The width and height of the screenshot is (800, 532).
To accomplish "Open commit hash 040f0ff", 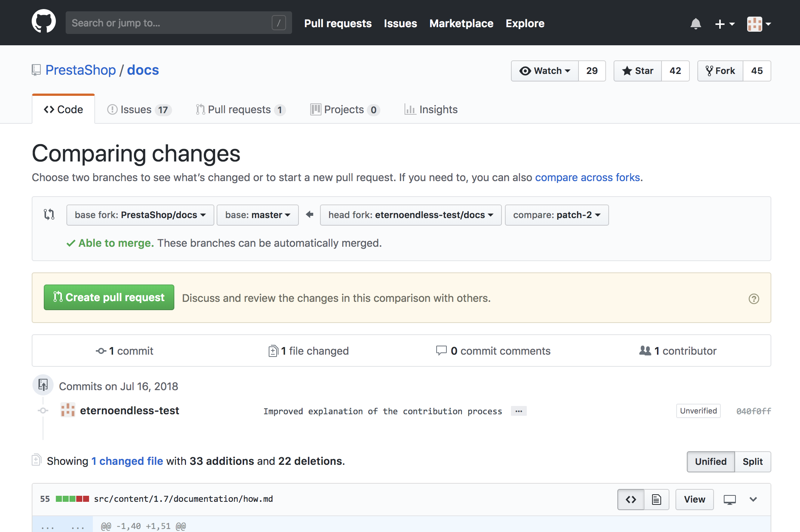I will pyautogui.click(x=754, y=411).
